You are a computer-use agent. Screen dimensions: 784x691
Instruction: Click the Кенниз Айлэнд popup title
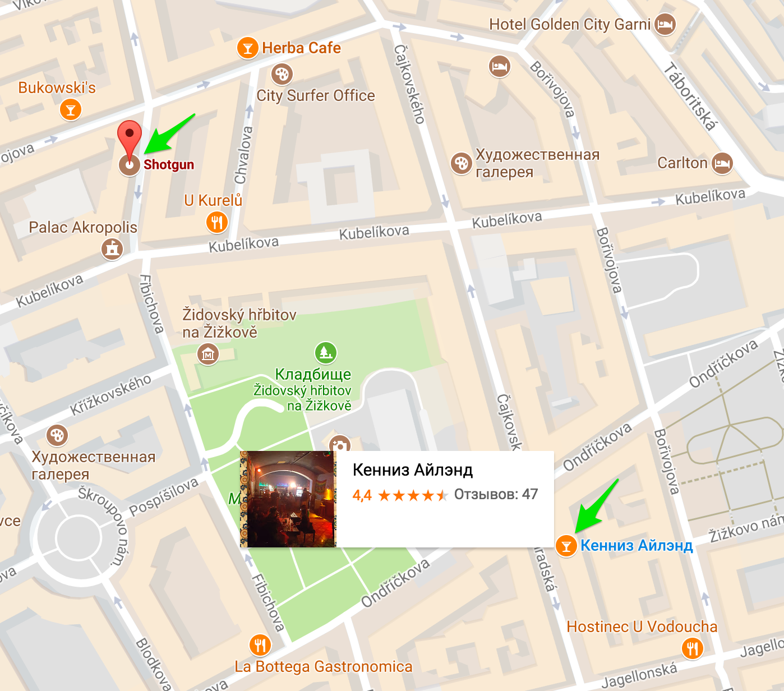[413, 469]
